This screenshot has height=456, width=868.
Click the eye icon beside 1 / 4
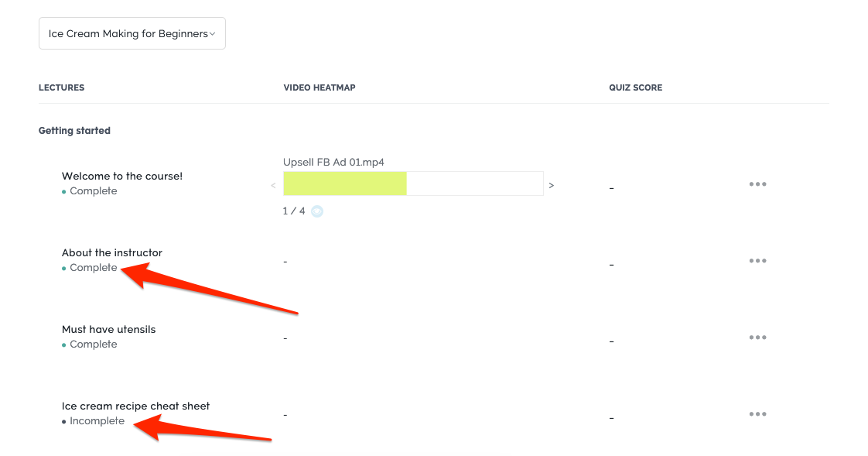pyautogui.click(x=316, y=211)
